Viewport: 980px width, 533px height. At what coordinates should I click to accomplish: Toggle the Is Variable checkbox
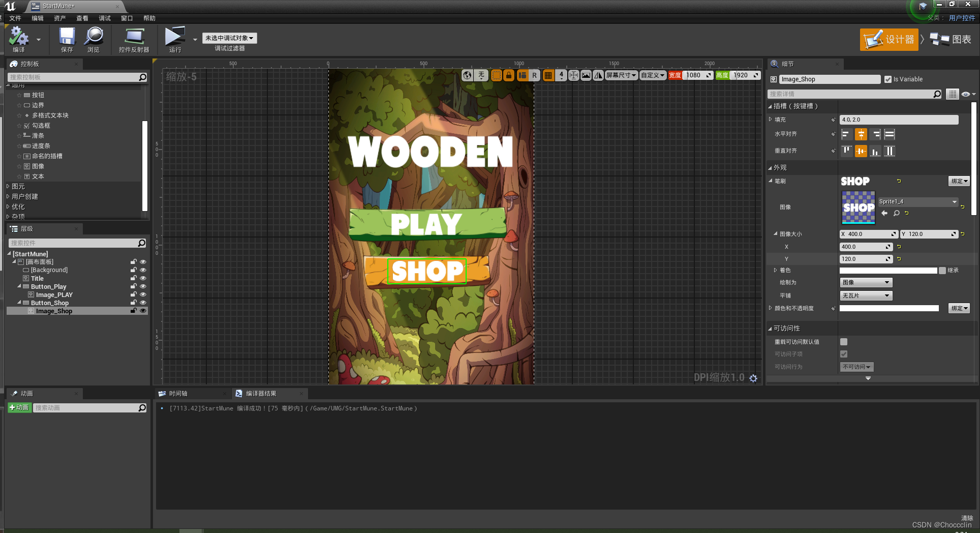tap(888, 79)
